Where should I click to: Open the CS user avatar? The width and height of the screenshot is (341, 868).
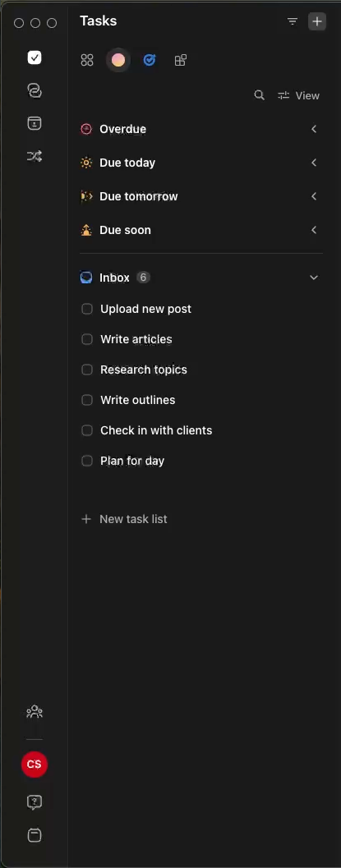[35, 765]
